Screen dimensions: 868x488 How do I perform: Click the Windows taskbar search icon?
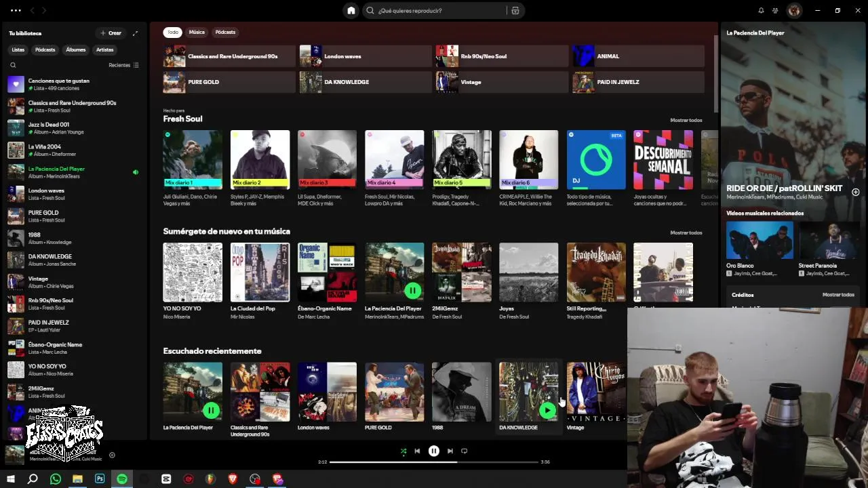click(33, 479)
